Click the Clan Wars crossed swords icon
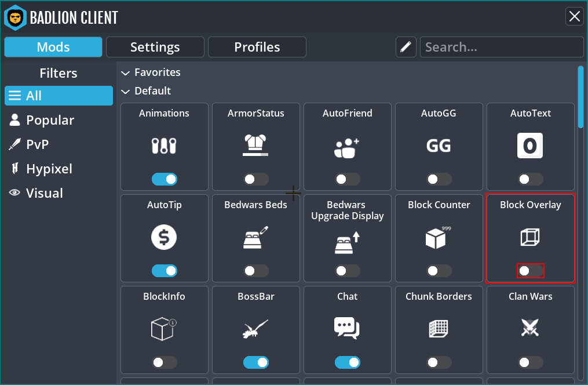Screen dimensions: 588x385 pyautogui.click(x=530, y=327)
